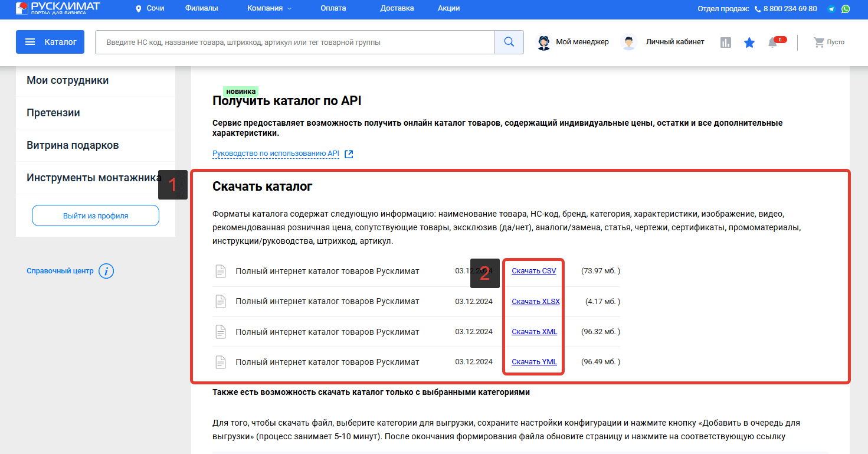Open the notifications bell icon
868x454 pixels.
[x=772, y=43]
